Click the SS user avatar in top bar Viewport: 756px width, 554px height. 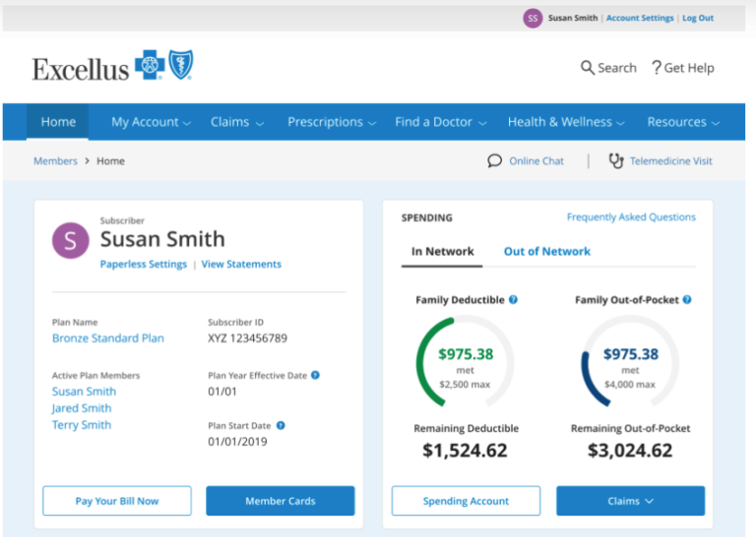533,19
